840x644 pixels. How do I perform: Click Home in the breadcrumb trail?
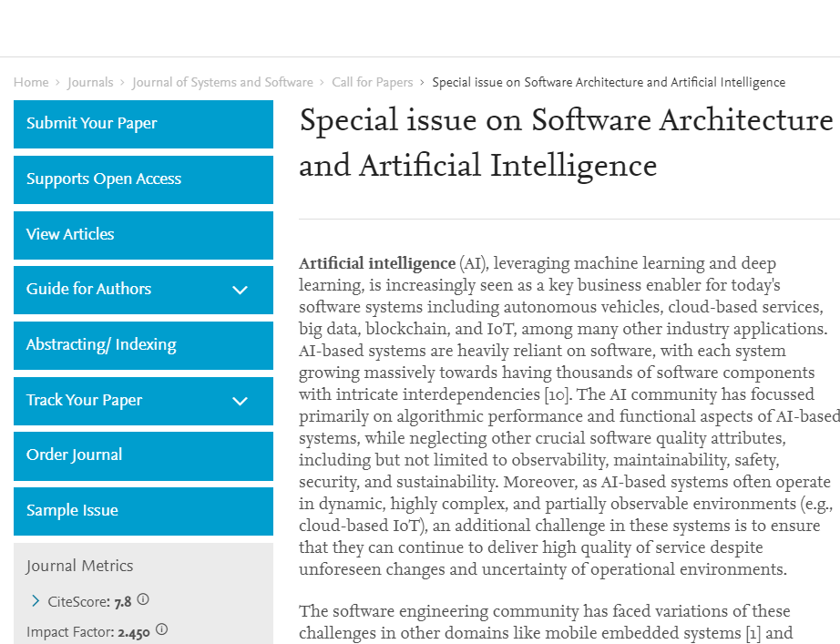pyautogui.click(x=31, y=82)
